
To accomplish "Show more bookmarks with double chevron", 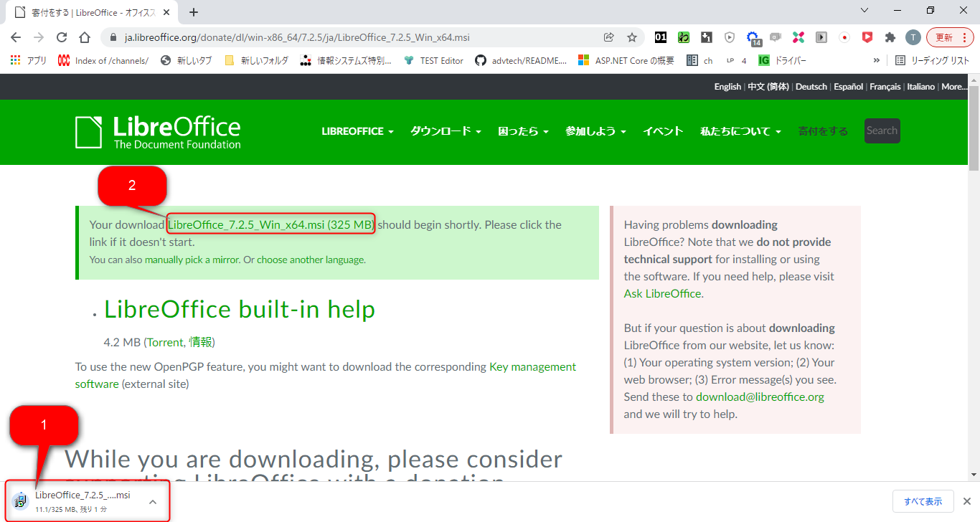I will click(876, 61).
